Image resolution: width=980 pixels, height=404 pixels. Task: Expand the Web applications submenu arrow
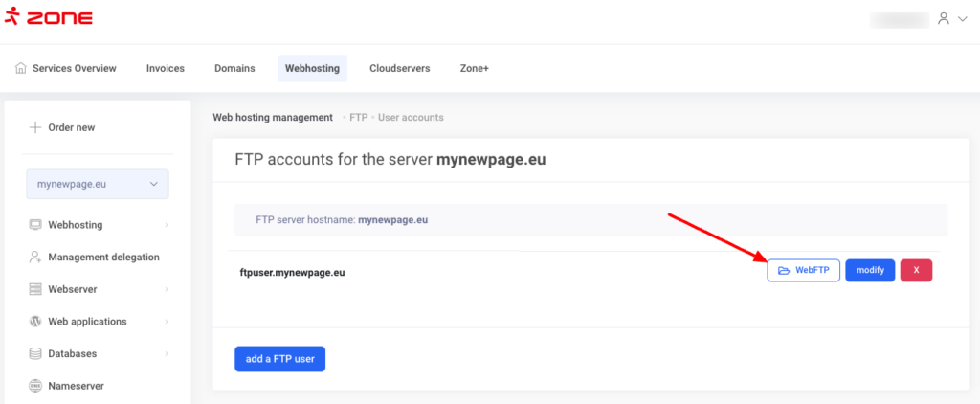pyautogui.click(x=167, y=322)
